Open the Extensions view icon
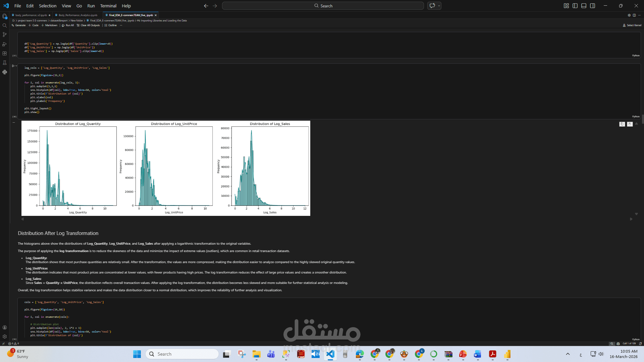Image resolution: width=644 pixels, height=362 pixels. 5,54
